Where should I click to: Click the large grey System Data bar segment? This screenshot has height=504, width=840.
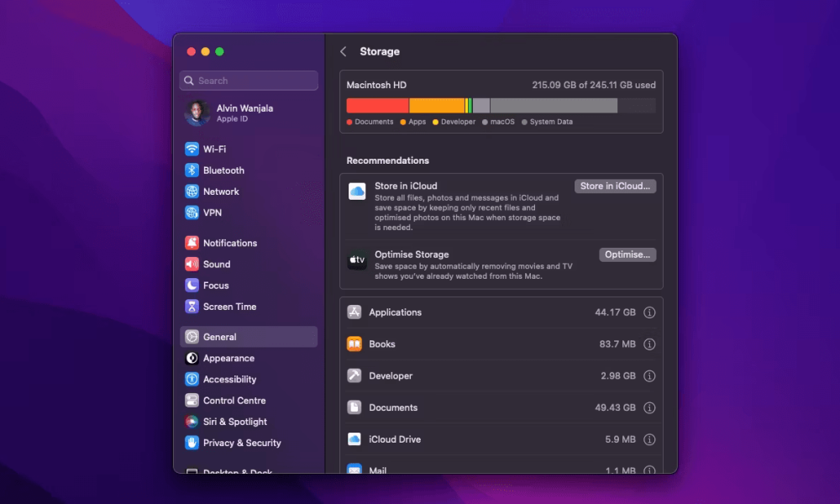click(x=554, y=106)
